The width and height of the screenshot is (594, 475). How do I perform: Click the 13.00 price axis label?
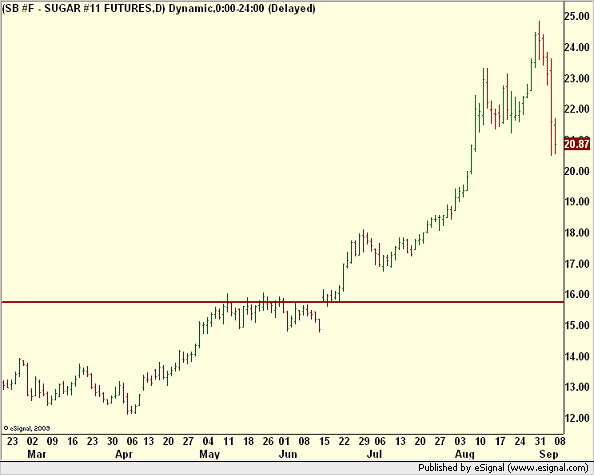[577, 387]
